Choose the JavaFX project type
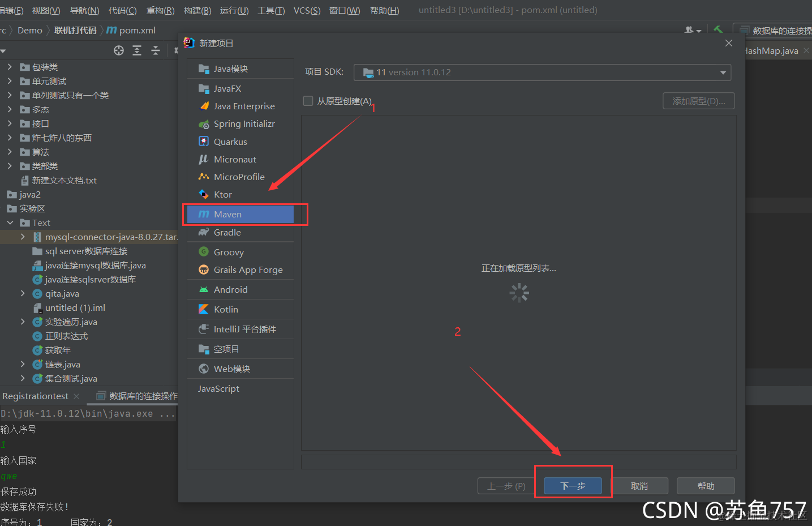Image resolution: width=812 pixels, height=526 pixels. click(240, 88)
